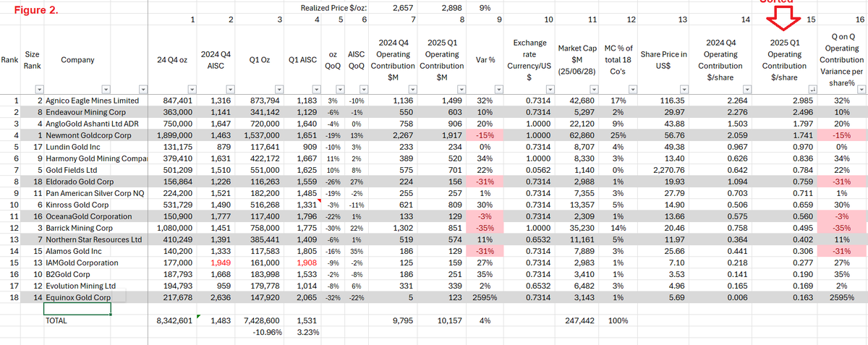This screenshot has width=868, height=345.
Task: Select Gold Fields' 2,270.76 share price
Action: point(668,169)
